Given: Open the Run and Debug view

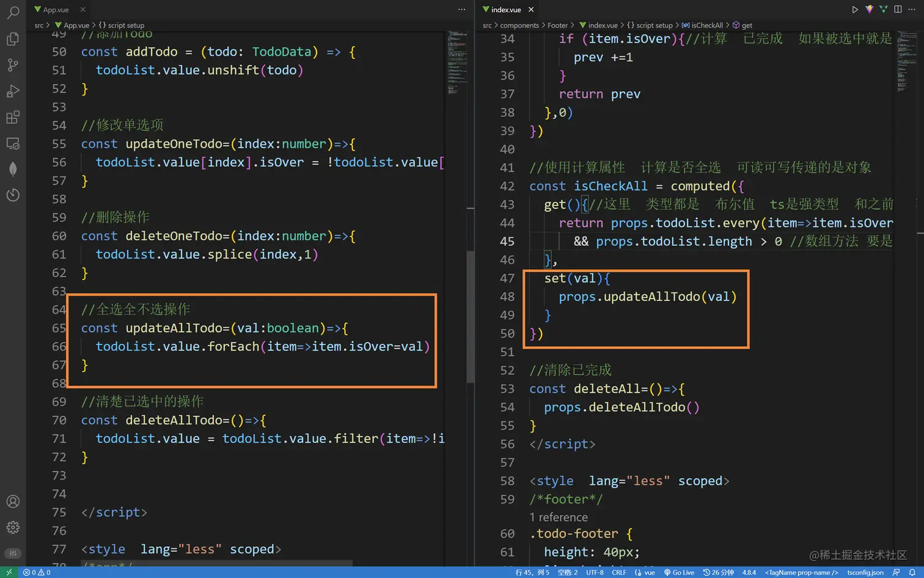Looking at the screenshot, I should pos(13,91).
